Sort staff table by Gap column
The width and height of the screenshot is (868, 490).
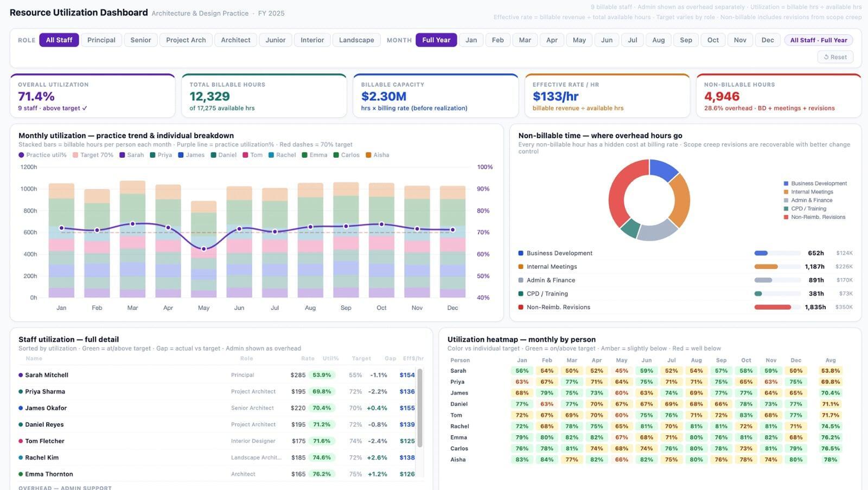(390, 358)
